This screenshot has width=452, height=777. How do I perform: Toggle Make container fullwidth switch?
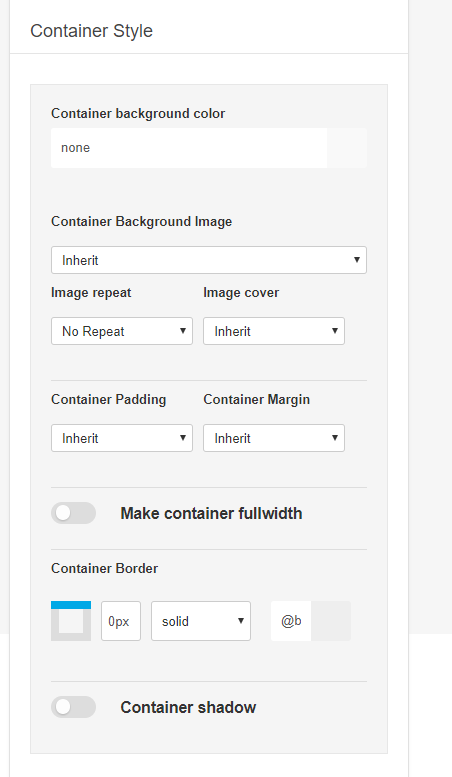73,513
